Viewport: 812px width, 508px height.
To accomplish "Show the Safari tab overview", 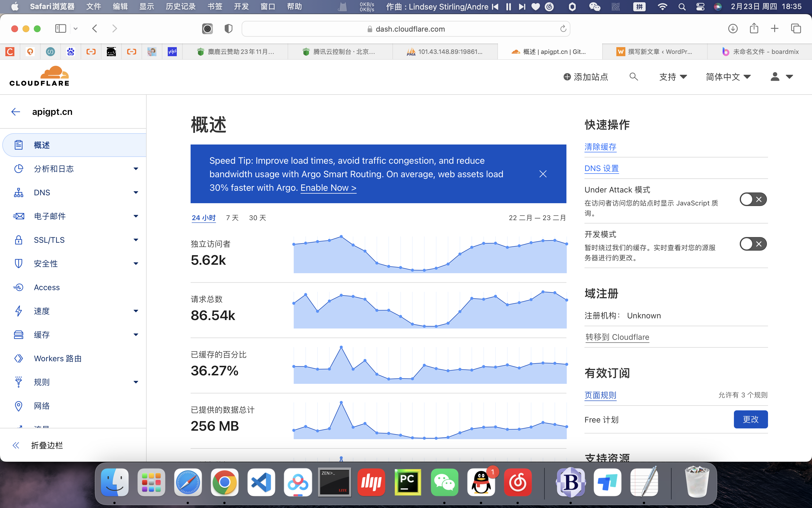I will coord(796,29).
